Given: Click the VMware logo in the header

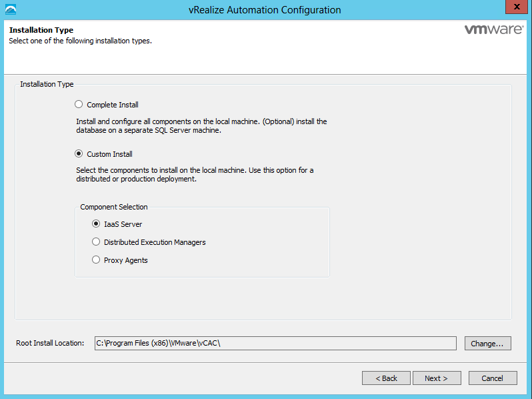Looking at the screenshot, I should 494,29.
